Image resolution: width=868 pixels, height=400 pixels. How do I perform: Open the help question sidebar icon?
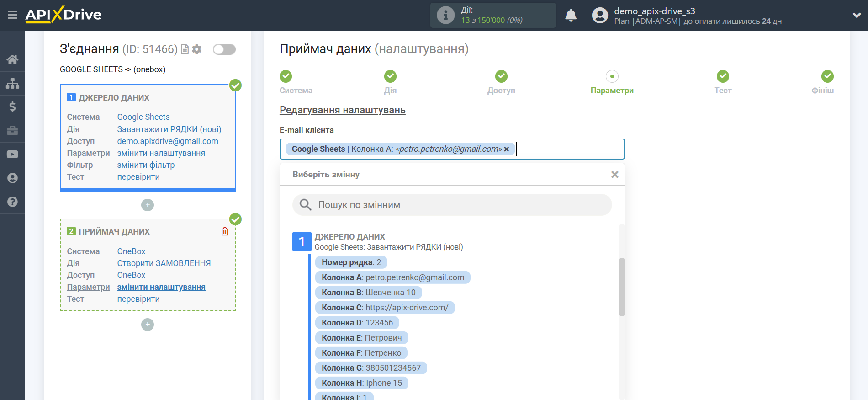click(x=12, y=202)
